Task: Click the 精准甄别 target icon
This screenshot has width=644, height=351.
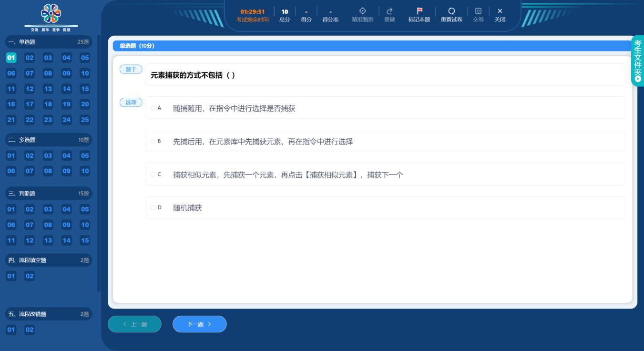Action: (362, 11)
